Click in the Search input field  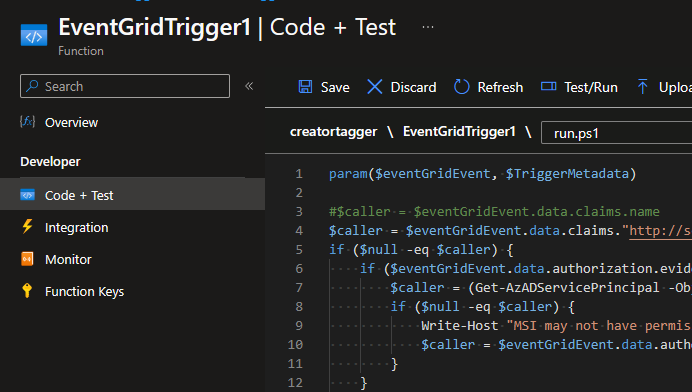(125, 86)
